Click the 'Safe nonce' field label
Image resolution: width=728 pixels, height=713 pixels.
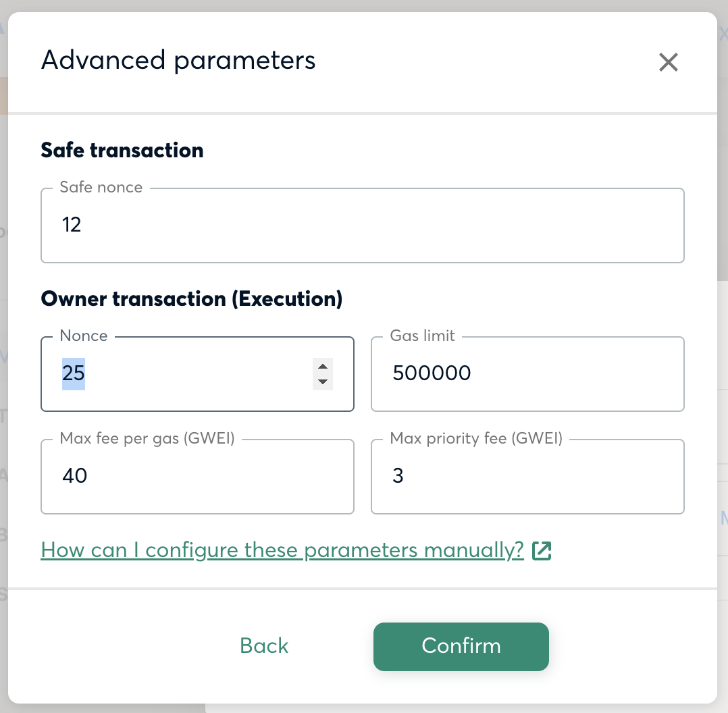pos(101,187)
